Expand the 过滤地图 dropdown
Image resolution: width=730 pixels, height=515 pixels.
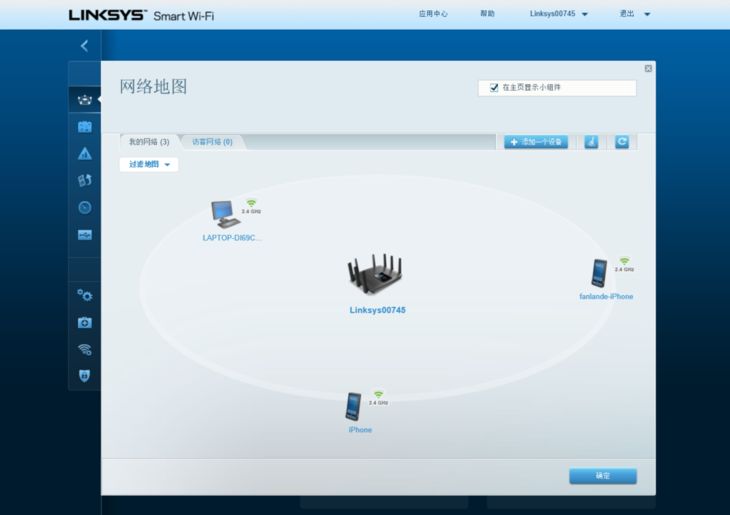click(x=149, y=164)
